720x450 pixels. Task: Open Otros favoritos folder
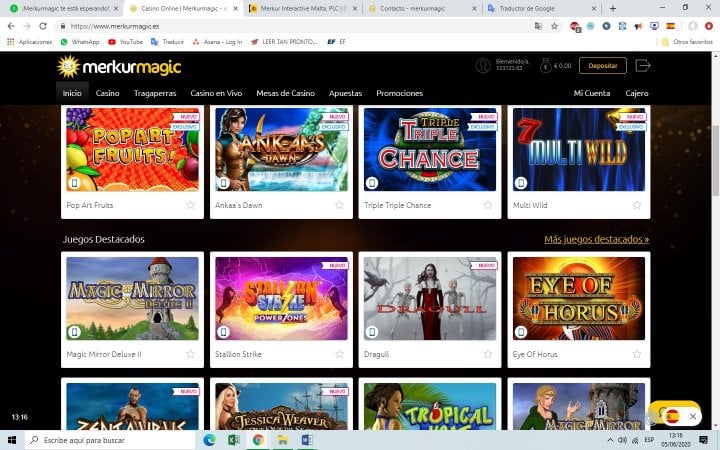coord(687,42)
